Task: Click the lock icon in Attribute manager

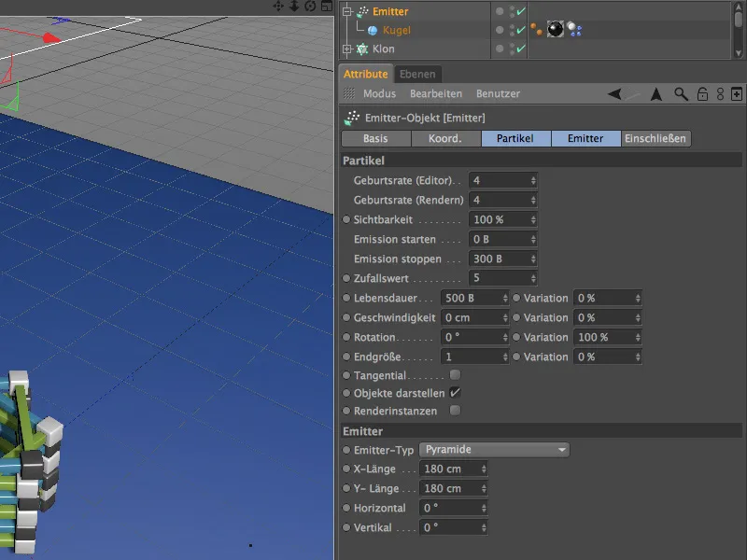Action: click(702, 94)
